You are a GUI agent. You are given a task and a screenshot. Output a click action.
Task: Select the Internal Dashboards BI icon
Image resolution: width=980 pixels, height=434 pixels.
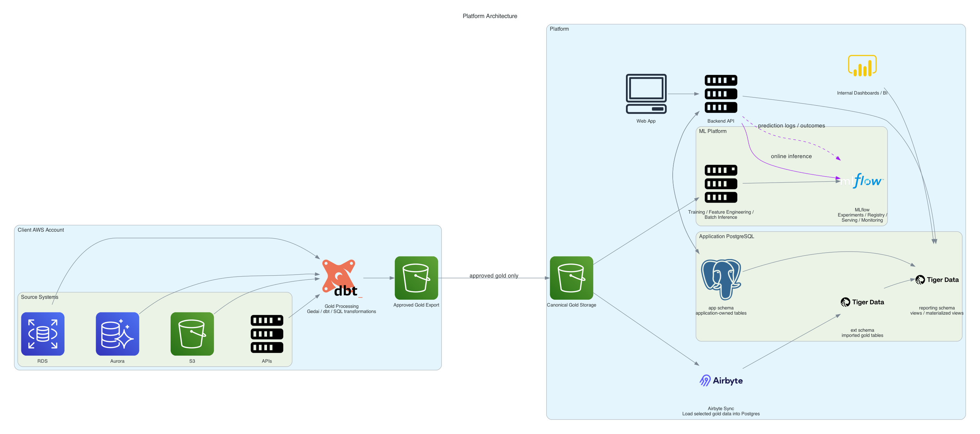pyautogui.click(x=862, y=66)
